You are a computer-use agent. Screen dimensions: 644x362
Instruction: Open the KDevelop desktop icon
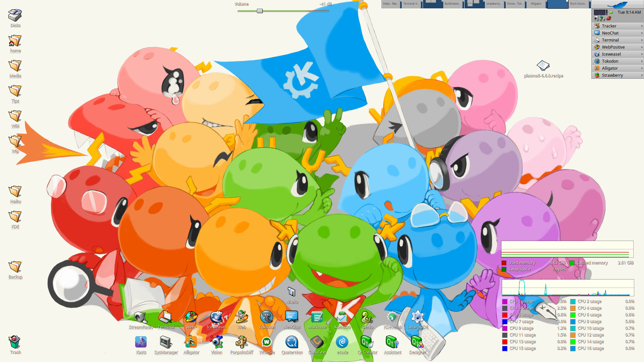392,317
